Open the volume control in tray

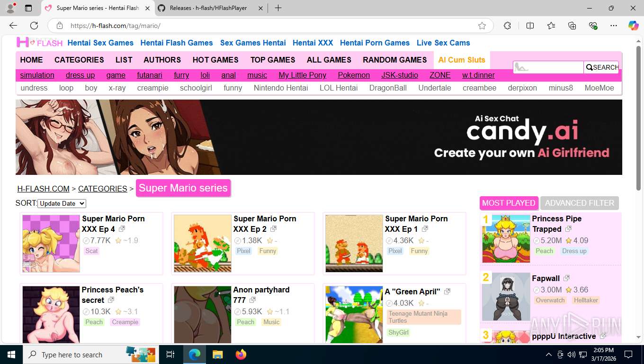572,355
